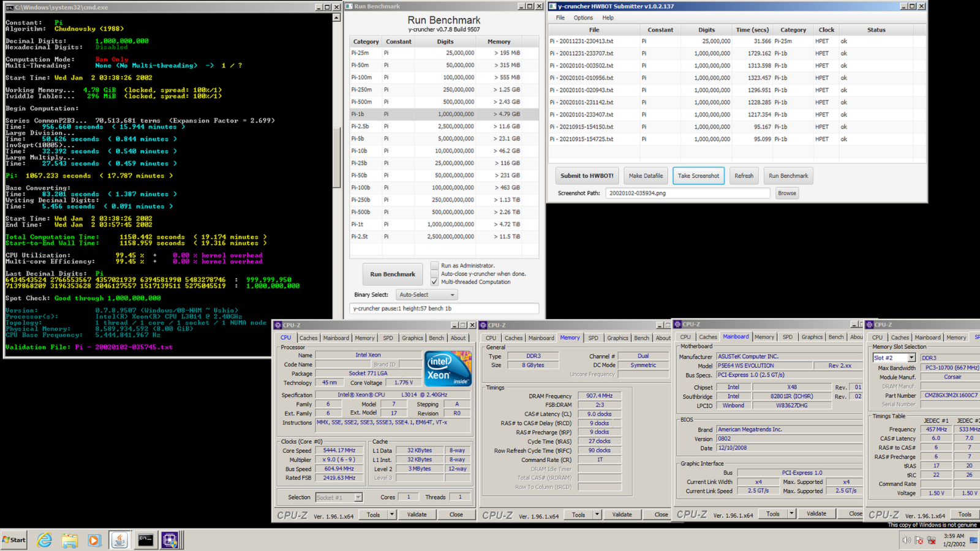980x551 pixels.
Task: Open Help menu in HWBOT Submitter
Action: [x=608, y=18]
